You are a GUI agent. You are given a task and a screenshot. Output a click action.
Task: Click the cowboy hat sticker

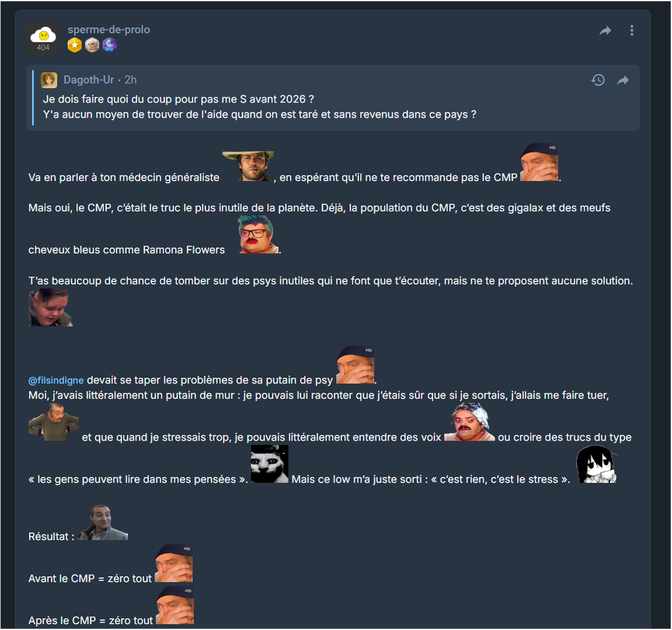tap(248, 166)
